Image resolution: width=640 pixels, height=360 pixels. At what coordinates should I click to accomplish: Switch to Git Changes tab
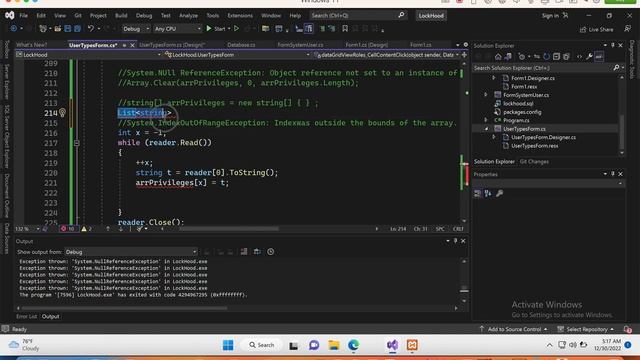pos(534,162)
